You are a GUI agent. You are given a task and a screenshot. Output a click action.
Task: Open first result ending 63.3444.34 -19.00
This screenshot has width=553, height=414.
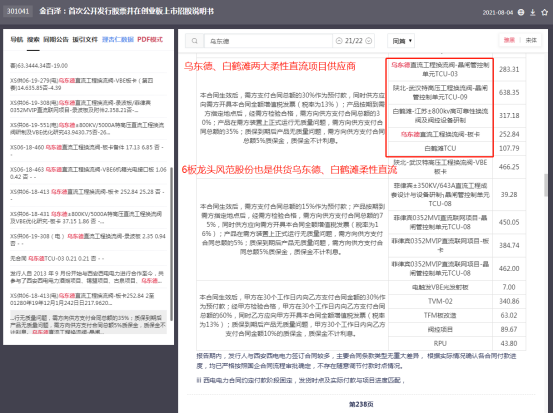pyautogui.click(x=88, y=66)
